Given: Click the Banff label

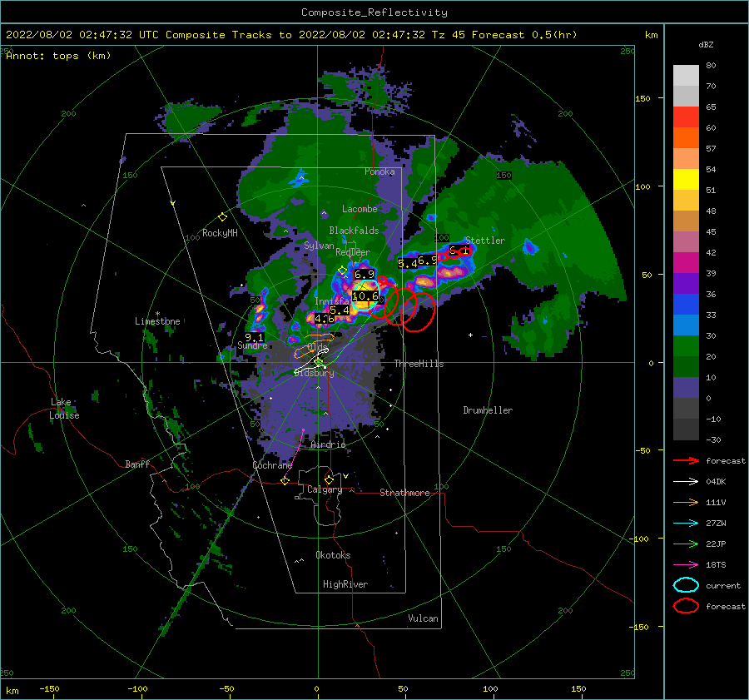Looking at the screenshot, I should [137, 464].
